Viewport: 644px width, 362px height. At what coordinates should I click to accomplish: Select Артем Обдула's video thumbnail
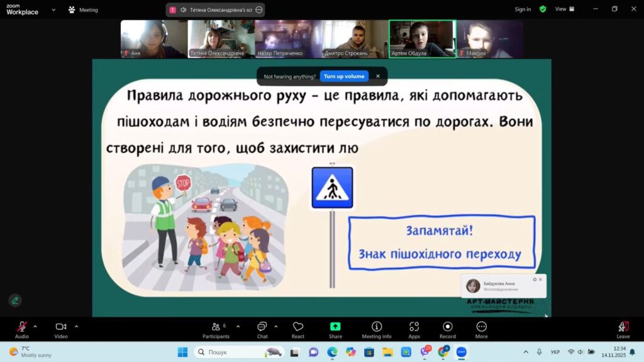pos(422,38)
